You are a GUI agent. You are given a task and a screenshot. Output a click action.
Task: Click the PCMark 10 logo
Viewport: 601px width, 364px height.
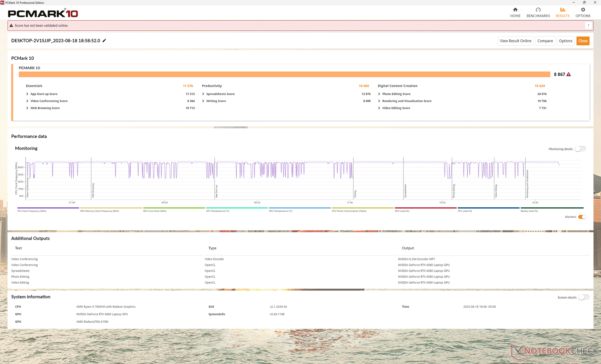[x=43, y=13]
